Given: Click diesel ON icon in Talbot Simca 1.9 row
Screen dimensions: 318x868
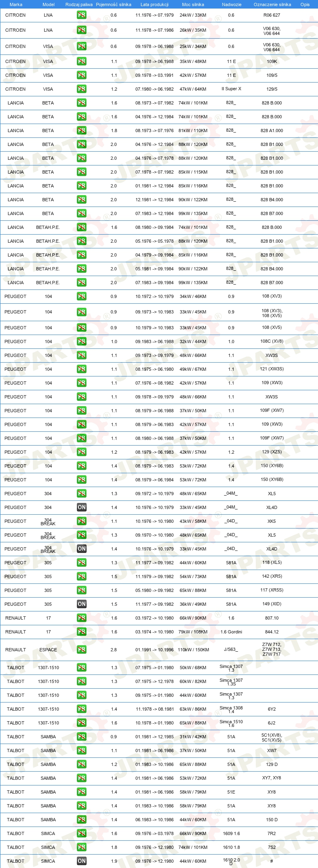Looking at the screenshot, I should click(81, 861).
